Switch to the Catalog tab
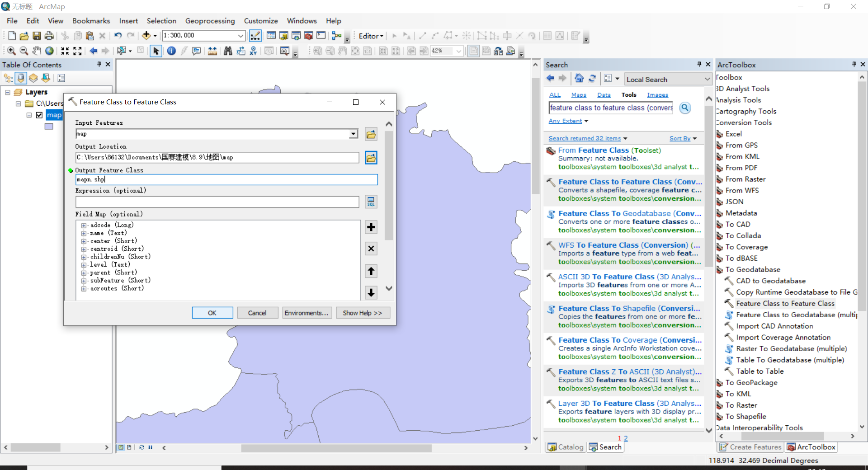Screen dimensions: 868x470 [566, 447]
